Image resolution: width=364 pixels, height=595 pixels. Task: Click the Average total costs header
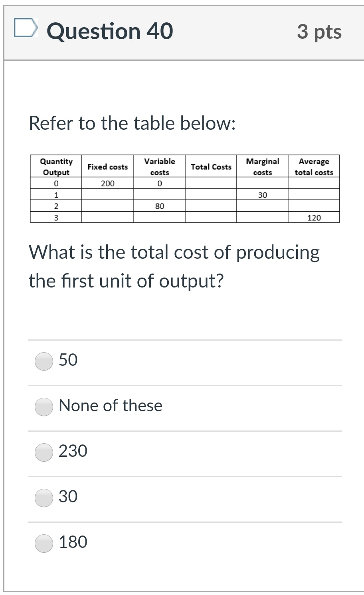click(x=314, y=167)
